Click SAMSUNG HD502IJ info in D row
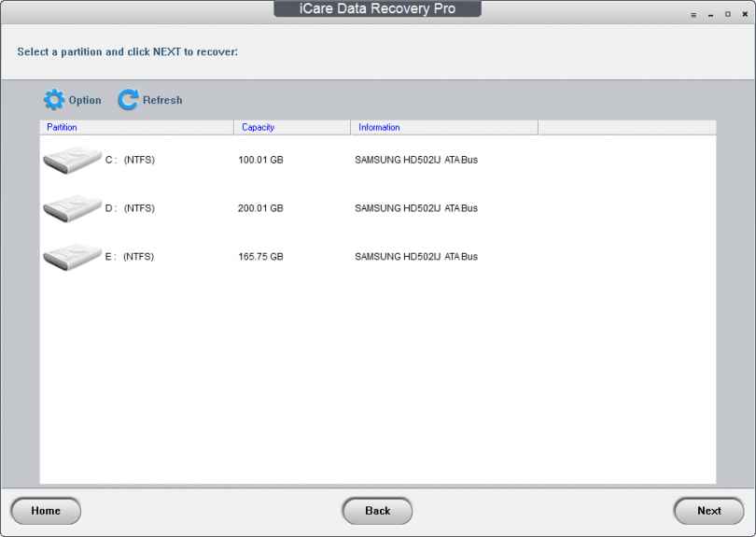 click(x=415, y=208)
